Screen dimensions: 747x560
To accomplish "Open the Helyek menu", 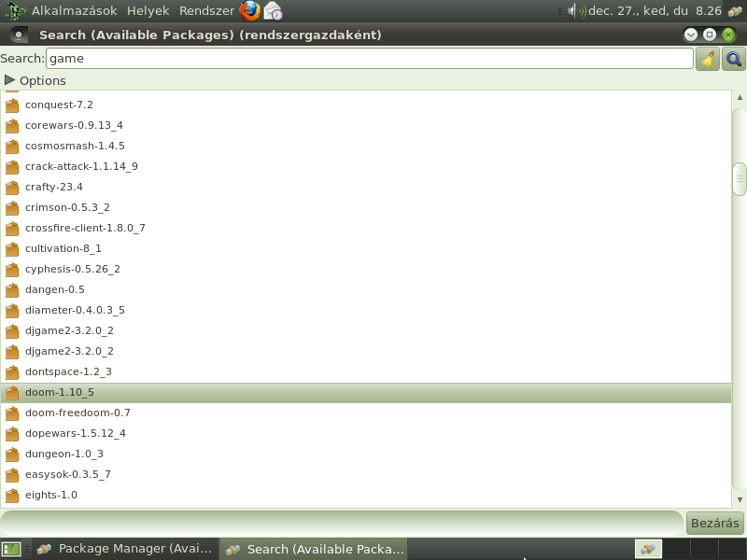I will tap(148, 10).
